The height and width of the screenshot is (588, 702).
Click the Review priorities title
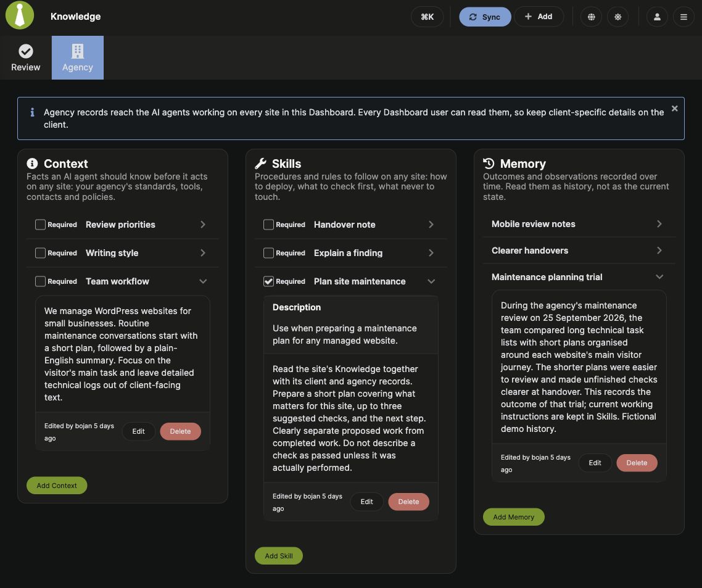pyautogui.click(x=120, y=225)
